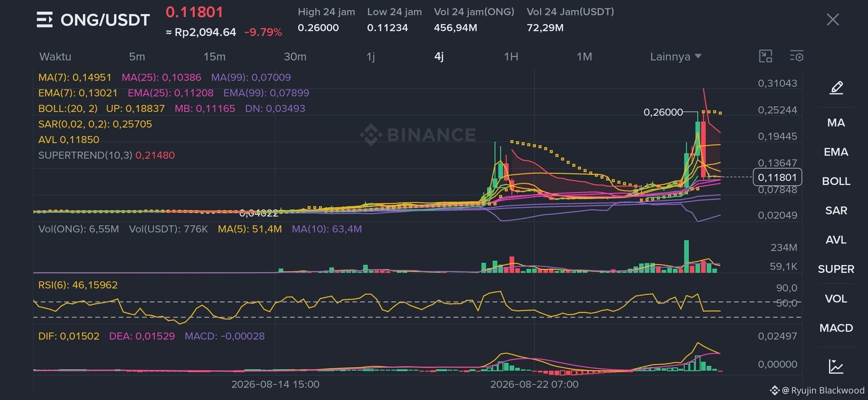Screen dimensions: 868x400
Task: Switch to the Waktu time view
Action: click(55, 56)
